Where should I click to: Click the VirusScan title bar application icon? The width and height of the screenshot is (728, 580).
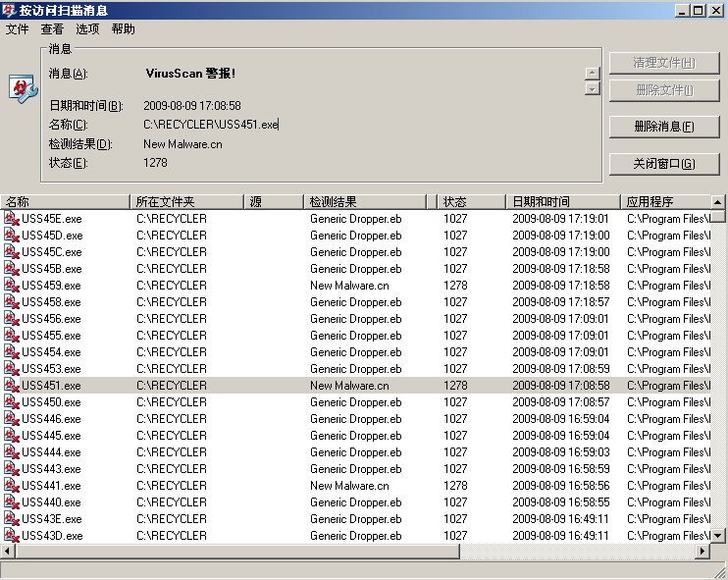(9, 10)
